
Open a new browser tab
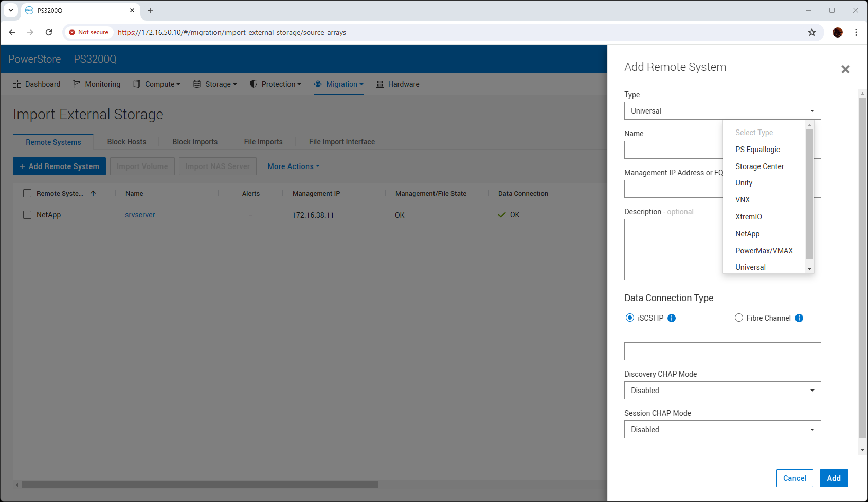pos(151,10)
